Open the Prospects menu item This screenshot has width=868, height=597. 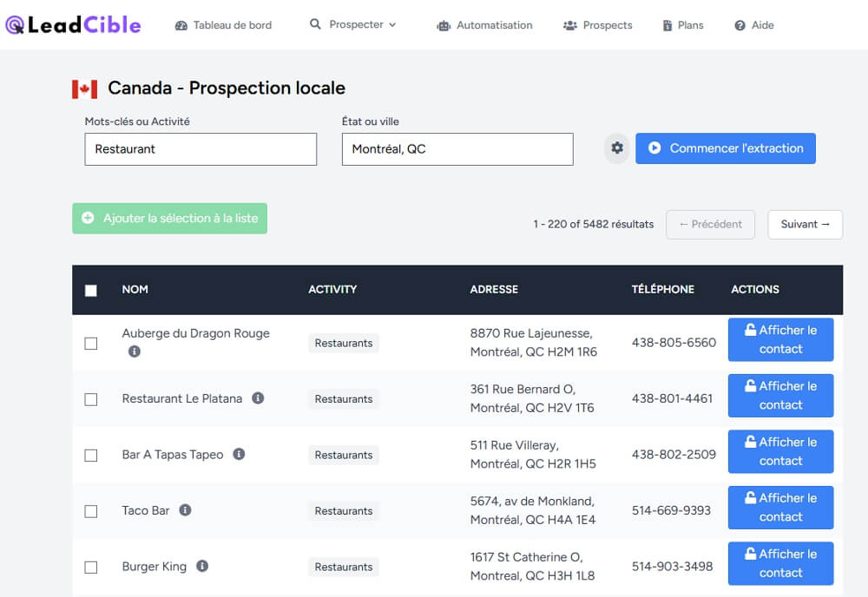point(597,25)
